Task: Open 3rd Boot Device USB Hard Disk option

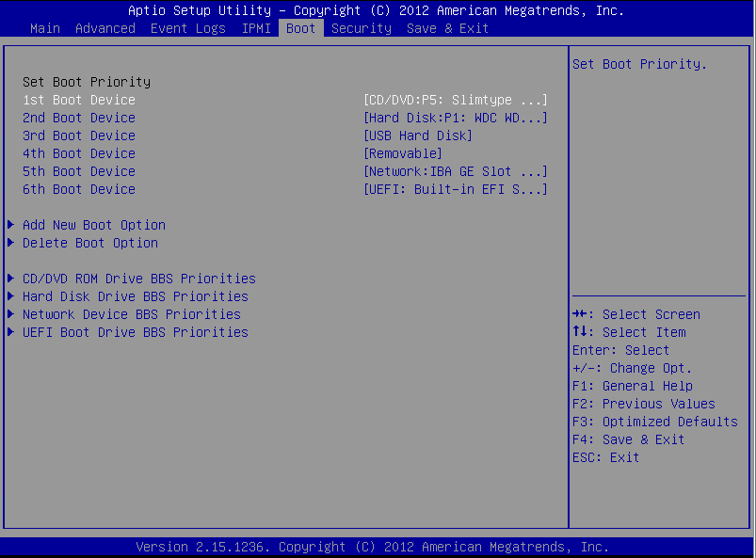Action: tap(417, 136)
